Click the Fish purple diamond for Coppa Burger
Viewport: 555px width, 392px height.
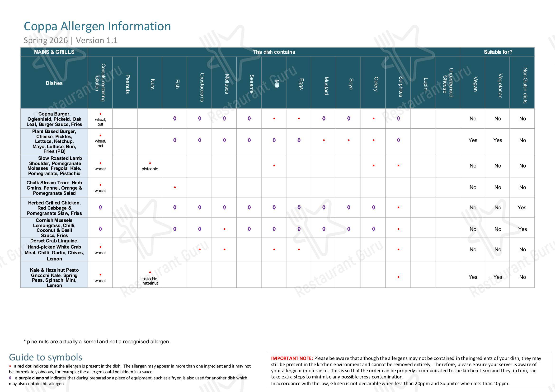tap(175, 118)
